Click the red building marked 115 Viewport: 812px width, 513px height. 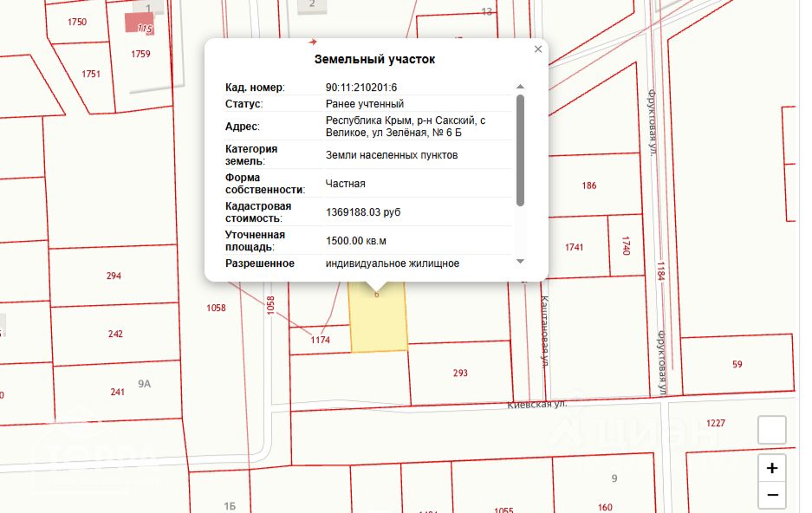click(x=140, y=23)
